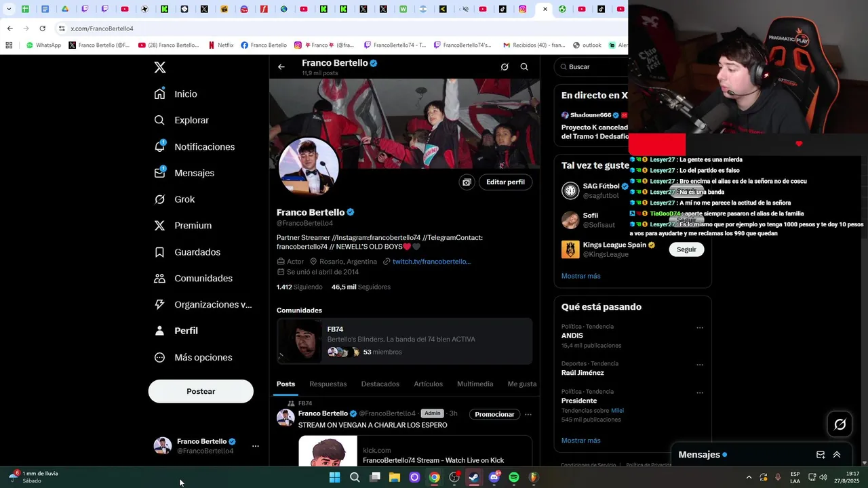Switch to the Destacados tab
868x488 pixels.
(380, 384)
